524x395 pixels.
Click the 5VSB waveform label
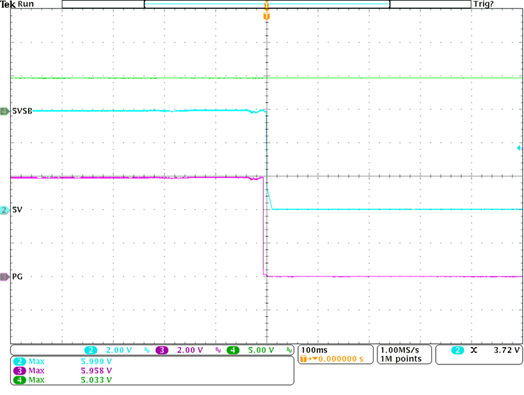tap(22, 111)
